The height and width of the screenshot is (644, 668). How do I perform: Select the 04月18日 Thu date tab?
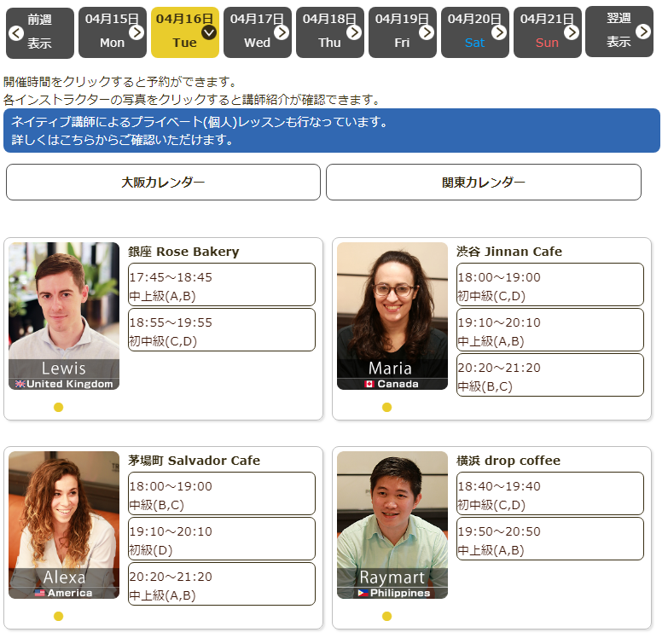329,32
